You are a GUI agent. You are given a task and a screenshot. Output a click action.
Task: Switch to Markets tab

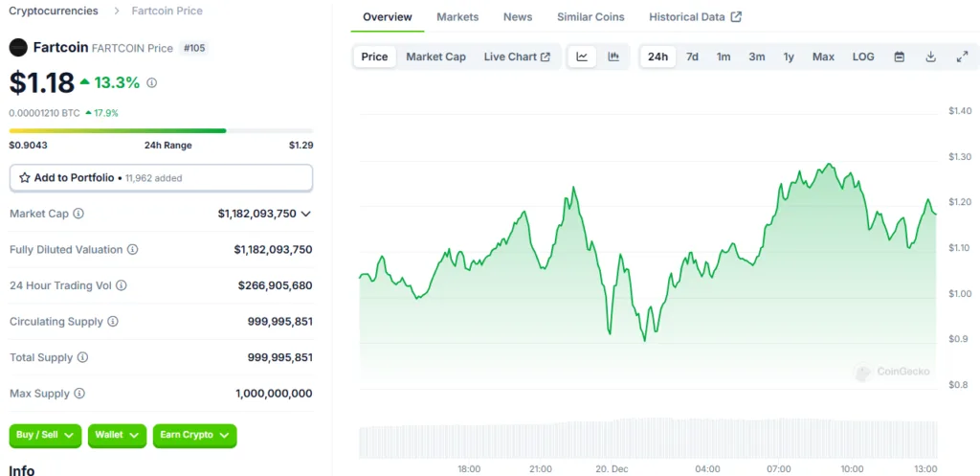(457, 17)
